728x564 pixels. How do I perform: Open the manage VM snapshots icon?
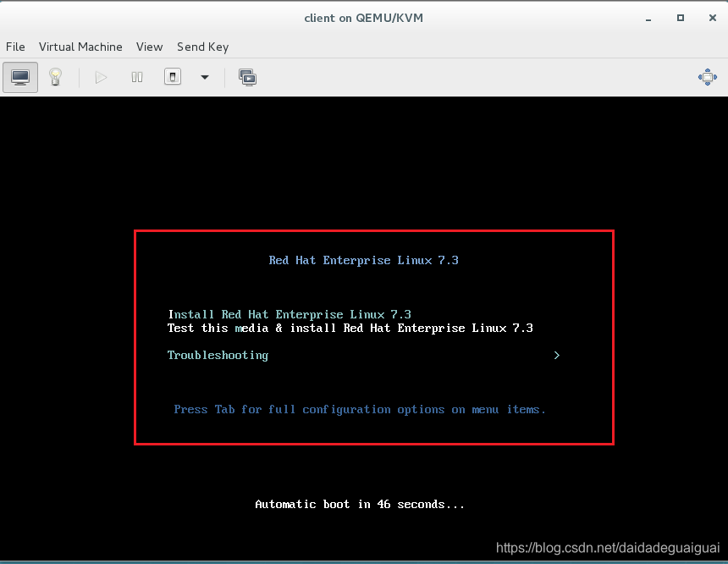(x=247, y=78)
